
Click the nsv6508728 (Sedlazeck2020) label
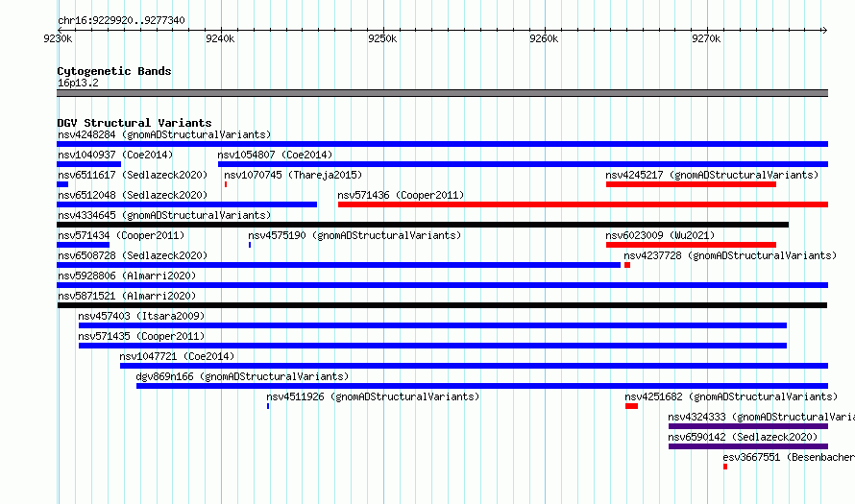click(x=133, y=255)
